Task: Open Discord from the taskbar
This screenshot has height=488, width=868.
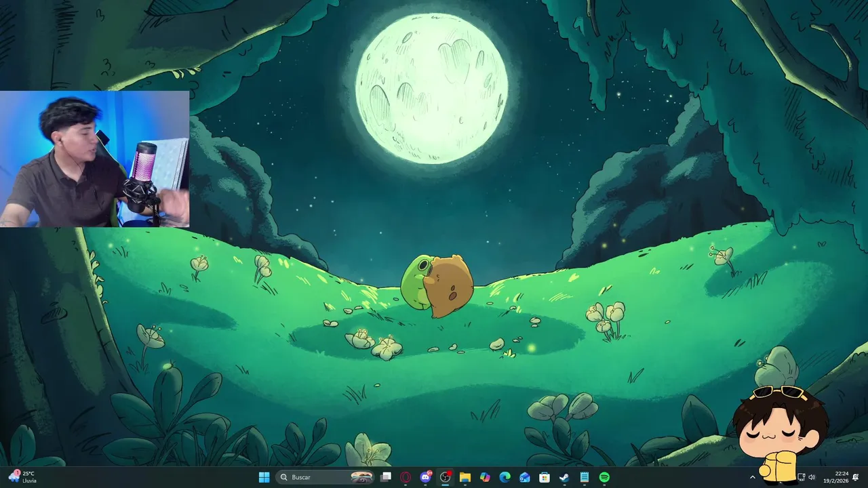Action: click(x=425, y=477)
